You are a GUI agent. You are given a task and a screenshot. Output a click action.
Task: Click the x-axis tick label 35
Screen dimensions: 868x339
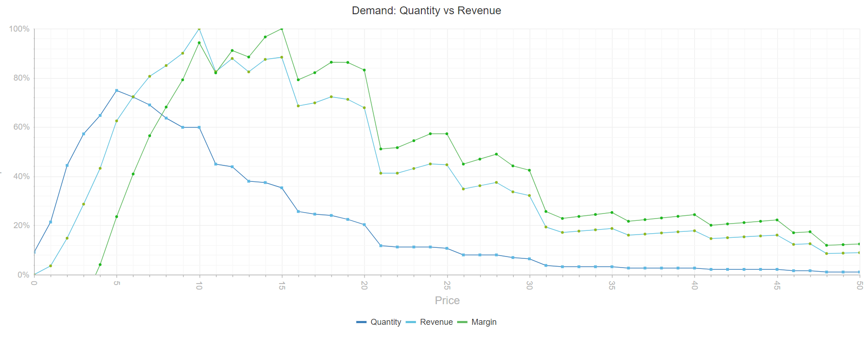pyautogui.click(x=612, y=285)
